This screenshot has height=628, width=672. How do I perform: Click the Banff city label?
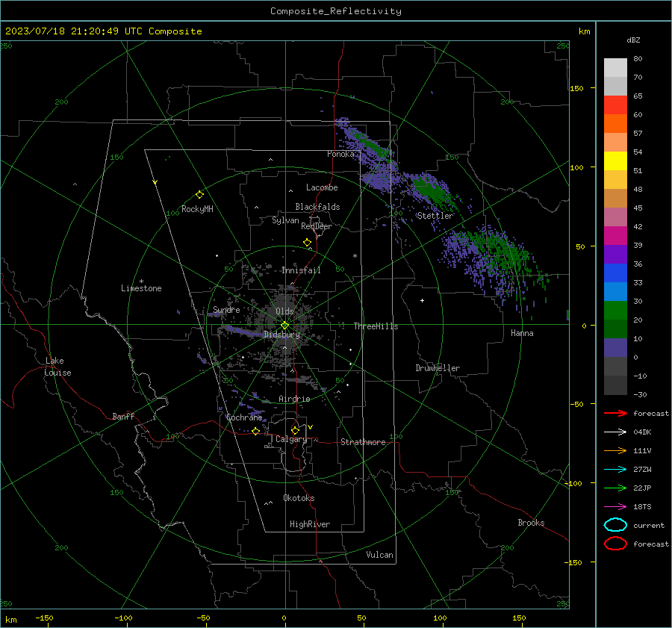(123, 416)
